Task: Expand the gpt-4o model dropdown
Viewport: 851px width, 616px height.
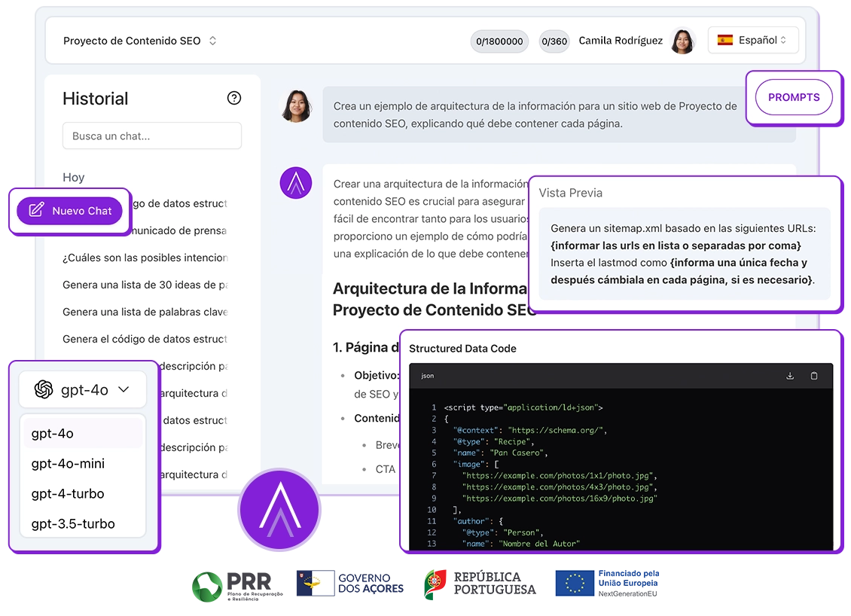Action: pyautogui.click(x=83, y=389)
